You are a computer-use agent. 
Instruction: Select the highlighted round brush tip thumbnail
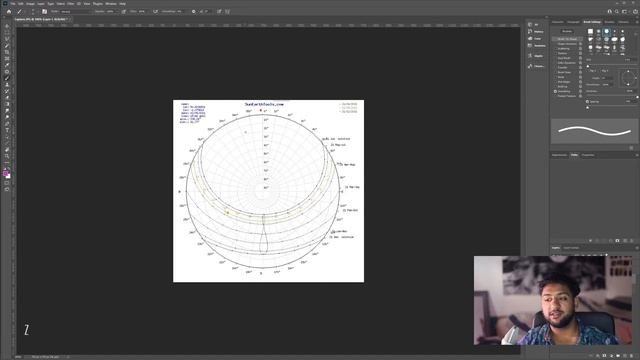click(x=607, y=31)
